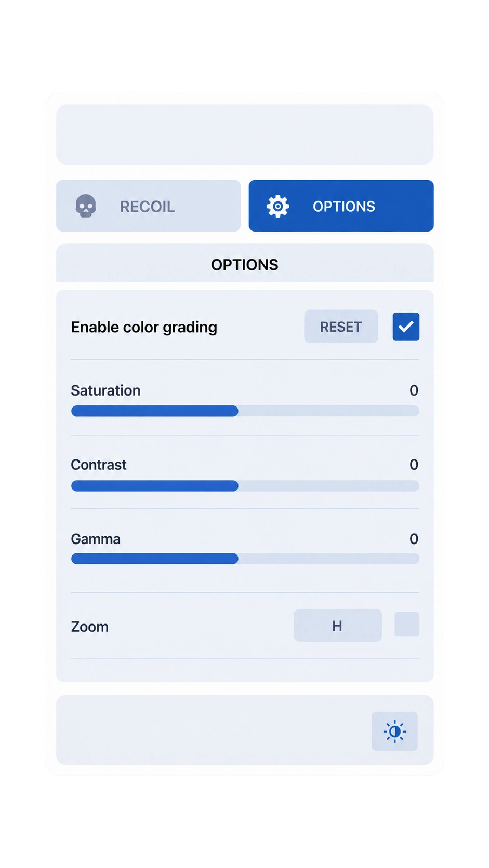Click the Saturation value number
489x868 pixels.
(x=414, y=390)
